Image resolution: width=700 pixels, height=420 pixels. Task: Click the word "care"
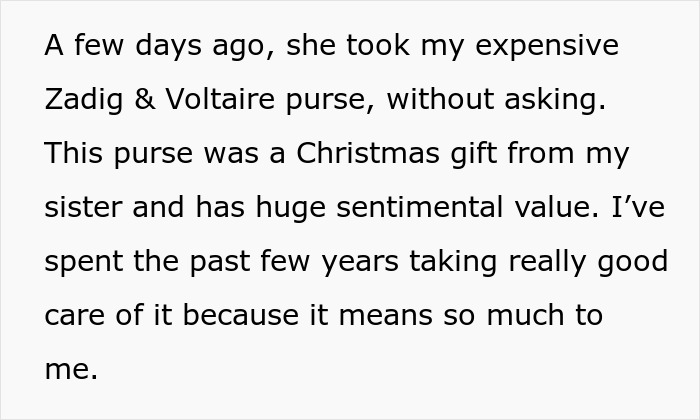pos(72,316)
